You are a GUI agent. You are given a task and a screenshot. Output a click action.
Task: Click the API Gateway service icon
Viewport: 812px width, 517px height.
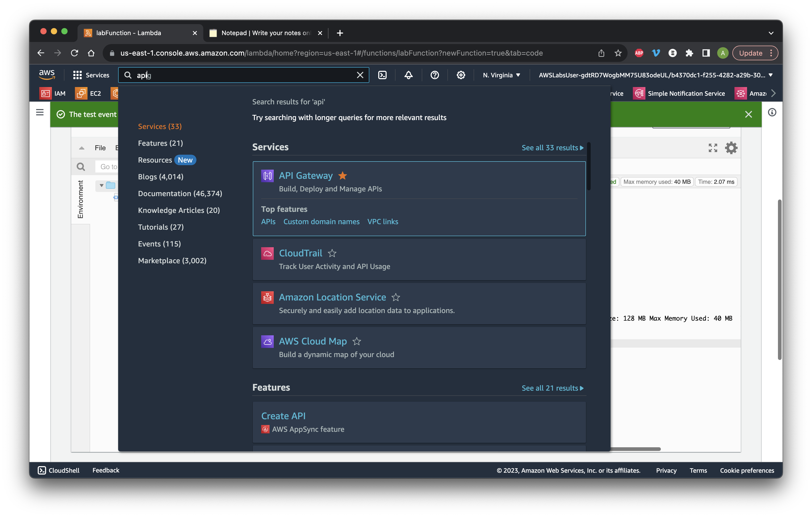tap(267, 176)
